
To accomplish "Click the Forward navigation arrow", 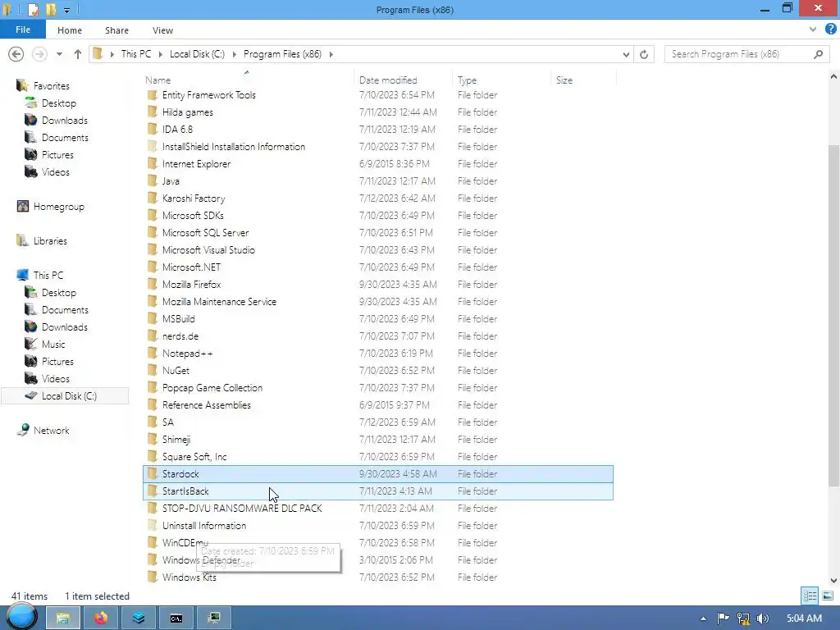I will point(39,54).
